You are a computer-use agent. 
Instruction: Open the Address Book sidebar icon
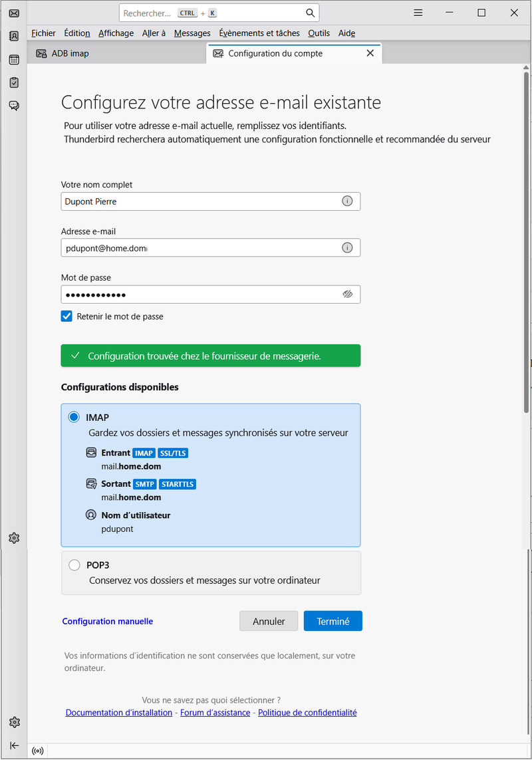click(x=14, y=37)
